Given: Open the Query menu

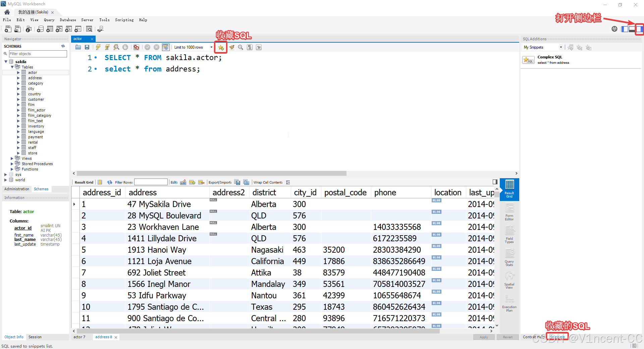Looking at the screenshot, I should pos(49,20).
